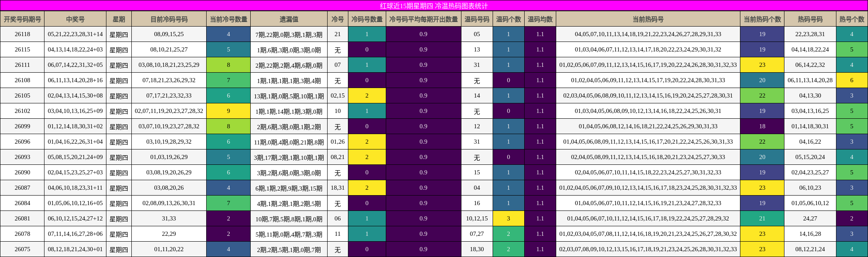868x257 pixels.
Task: Select issue number 26087
Action: [22, 188]
